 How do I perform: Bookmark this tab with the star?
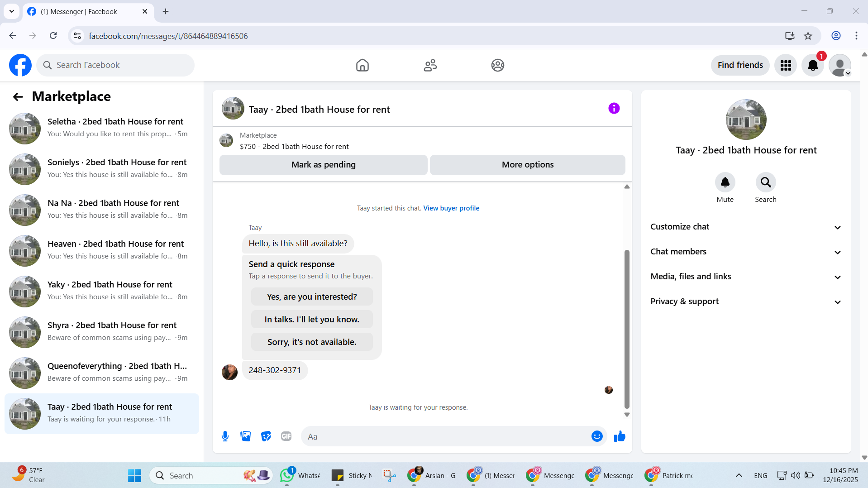pos(808,36)
